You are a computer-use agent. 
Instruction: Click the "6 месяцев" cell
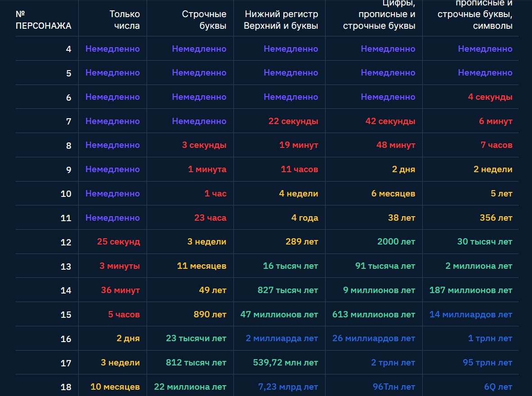(x=393, y=194)
